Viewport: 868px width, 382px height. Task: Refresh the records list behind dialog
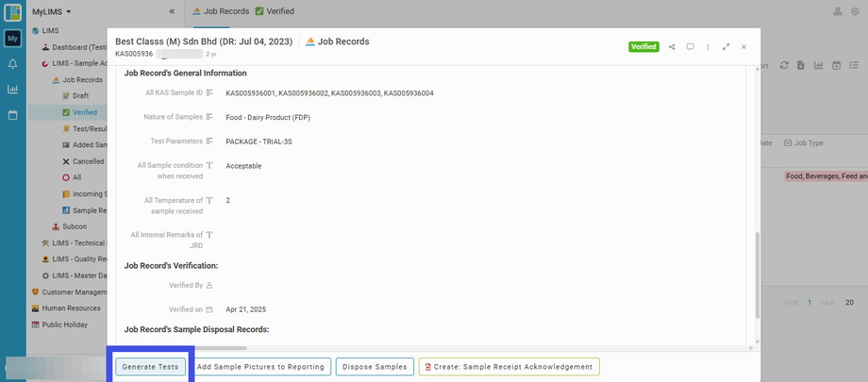[784, 65]
